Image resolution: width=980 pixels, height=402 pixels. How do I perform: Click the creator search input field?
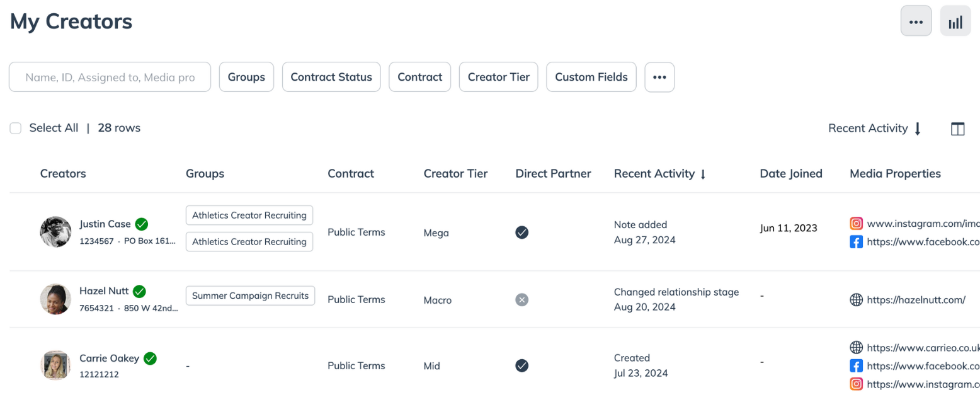click(110, 77)
